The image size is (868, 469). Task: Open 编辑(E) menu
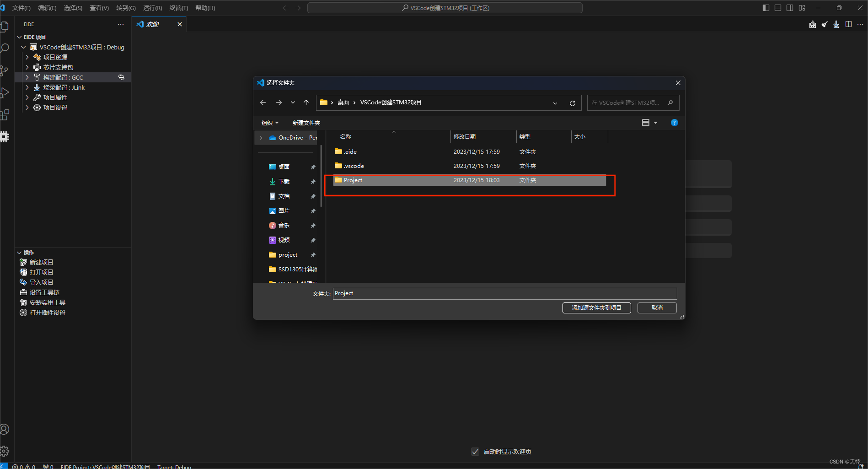[47, 8]
